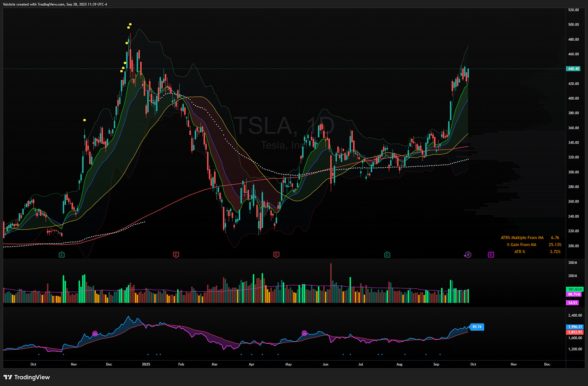Click the green 101.63M volume label
Screen dimensions: 588x386
click(x=575, y=289)
